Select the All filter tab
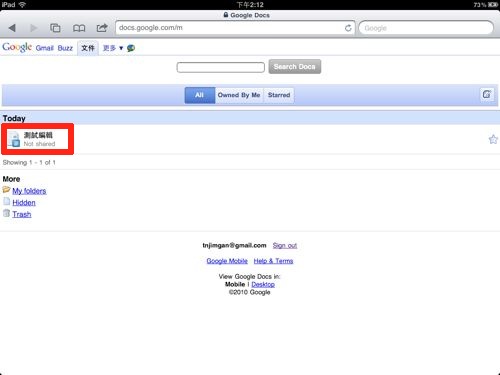 tap(200, 95)
